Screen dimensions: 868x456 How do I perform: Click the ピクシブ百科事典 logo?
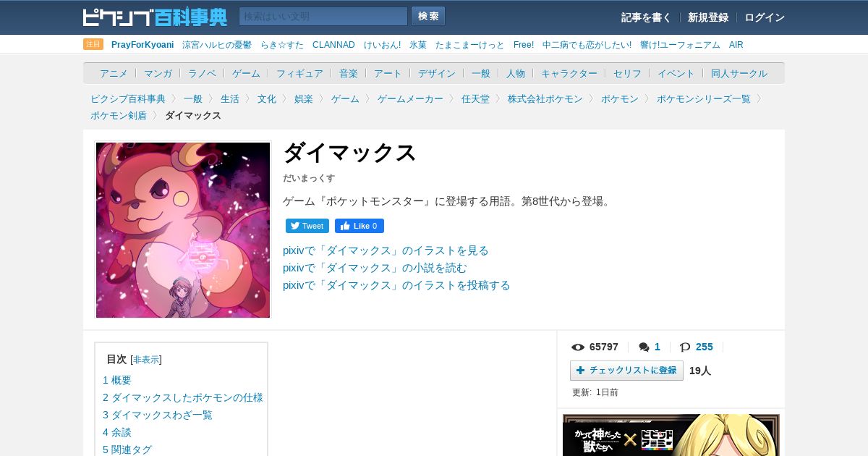pos(155,17)
